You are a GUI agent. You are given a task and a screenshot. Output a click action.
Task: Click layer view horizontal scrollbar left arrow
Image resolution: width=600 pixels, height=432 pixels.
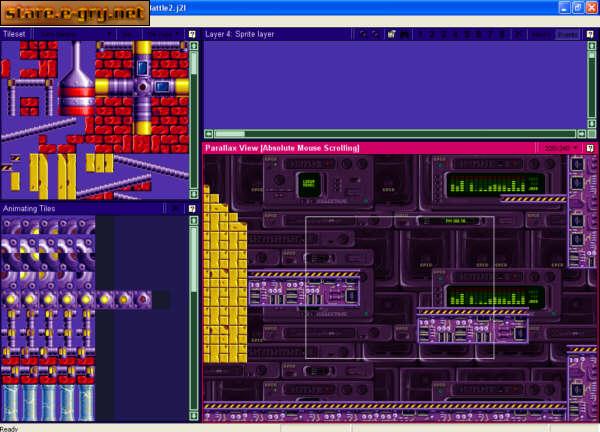coord(209,134)
